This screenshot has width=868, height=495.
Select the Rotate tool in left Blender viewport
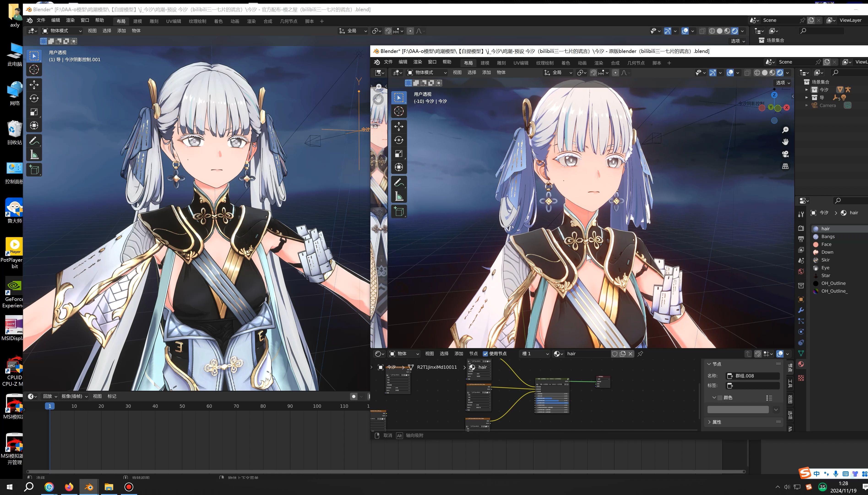pos(34,98)
